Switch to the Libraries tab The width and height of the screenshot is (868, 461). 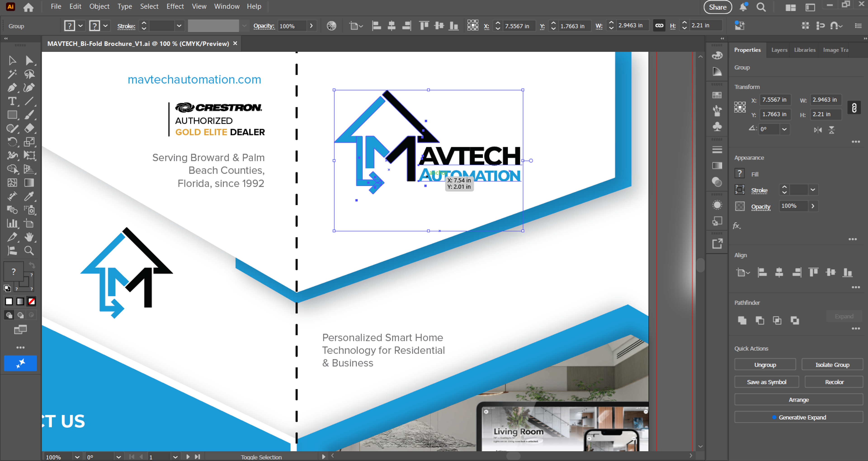point(805,50)
